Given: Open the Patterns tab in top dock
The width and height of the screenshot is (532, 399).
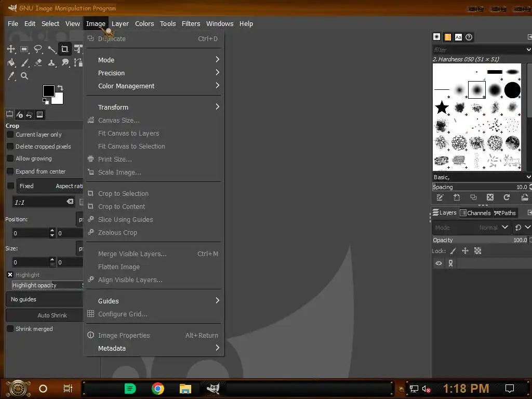Looking at the screenshot, I should (x=447, y=37).
